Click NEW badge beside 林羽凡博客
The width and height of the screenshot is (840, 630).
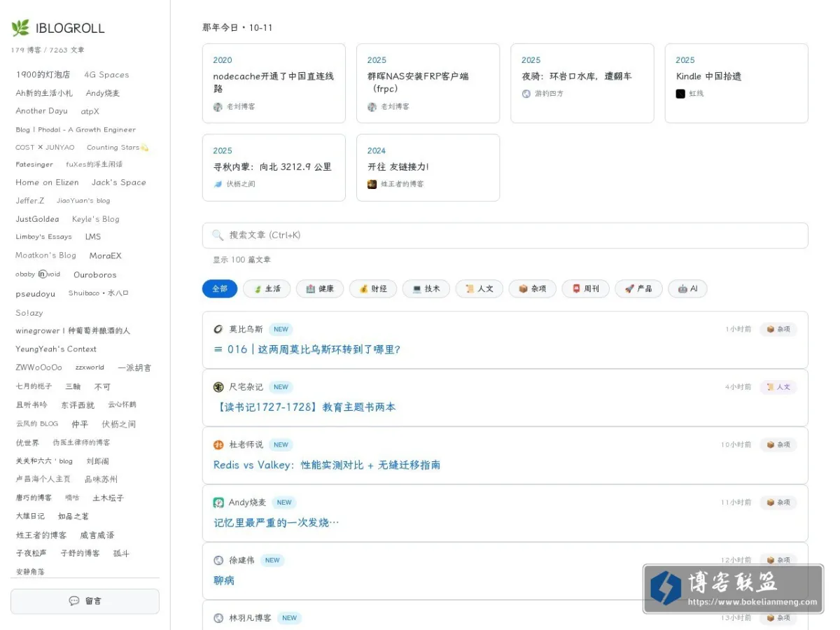point(290,618)
